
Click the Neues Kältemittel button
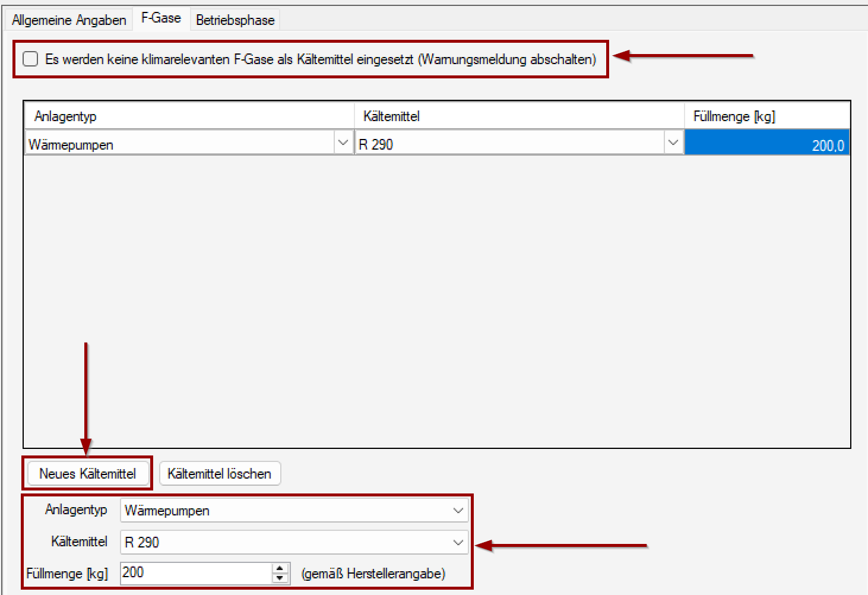pos(87,473)
